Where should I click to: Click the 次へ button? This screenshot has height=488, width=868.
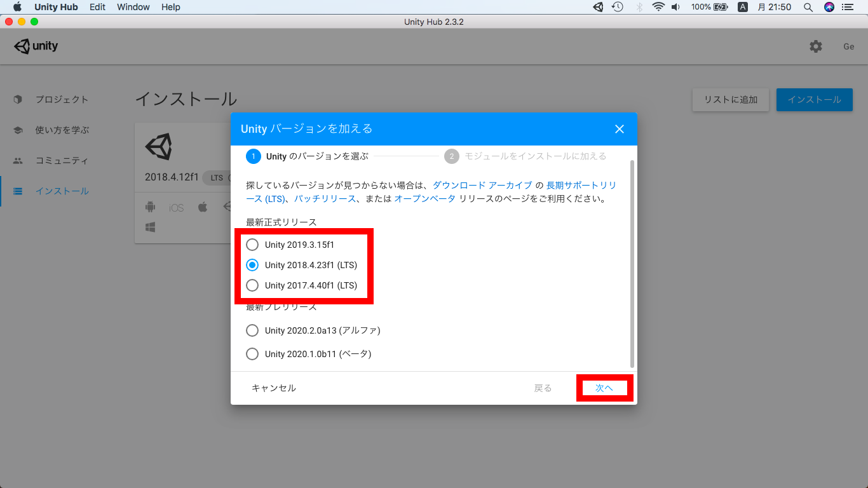pos(604,388)
